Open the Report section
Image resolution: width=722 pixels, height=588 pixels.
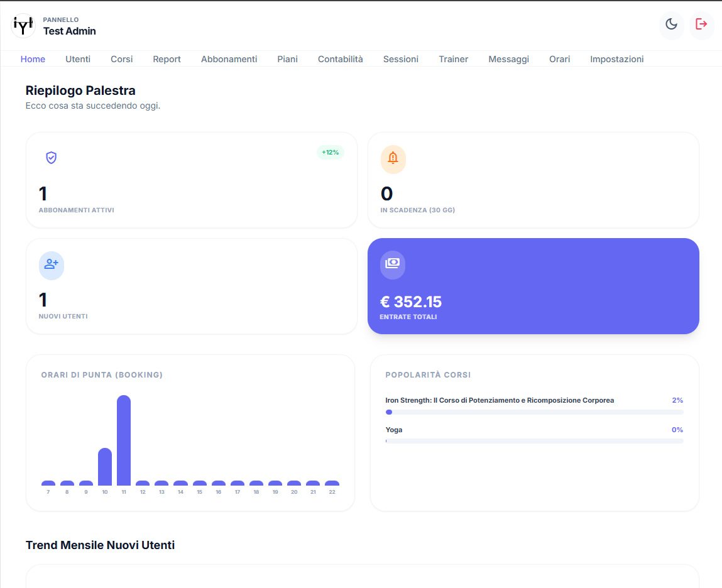pyautogui.click(x=167, y=58)
